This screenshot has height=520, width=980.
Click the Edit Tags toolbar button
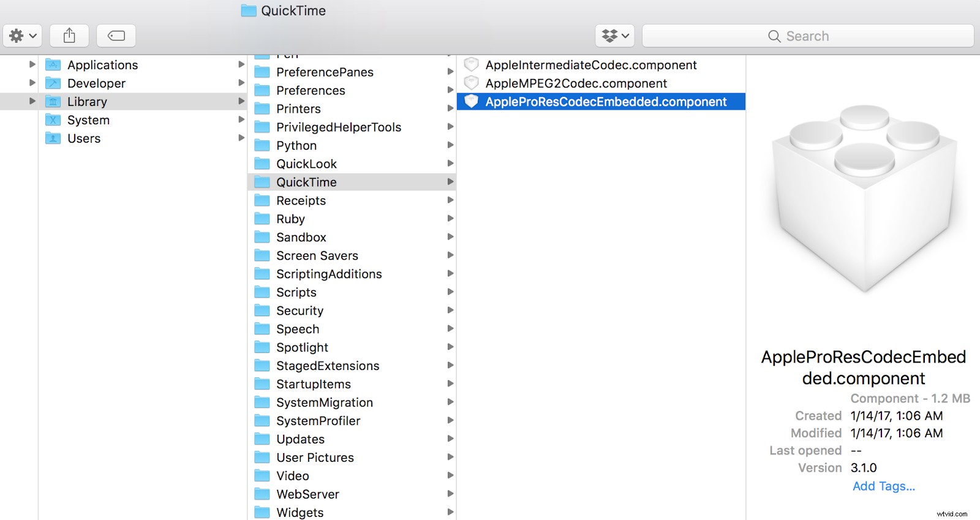(116, 36)
